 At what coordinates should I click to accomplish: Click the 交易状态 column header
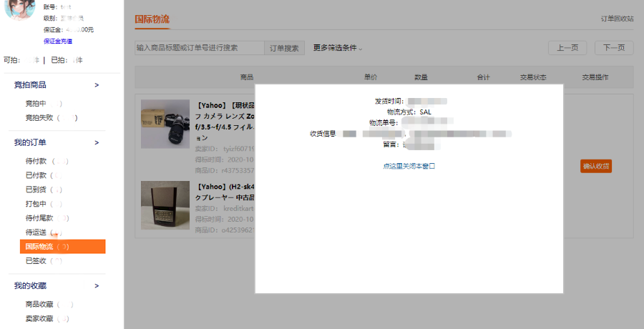(x=533, y=77)
